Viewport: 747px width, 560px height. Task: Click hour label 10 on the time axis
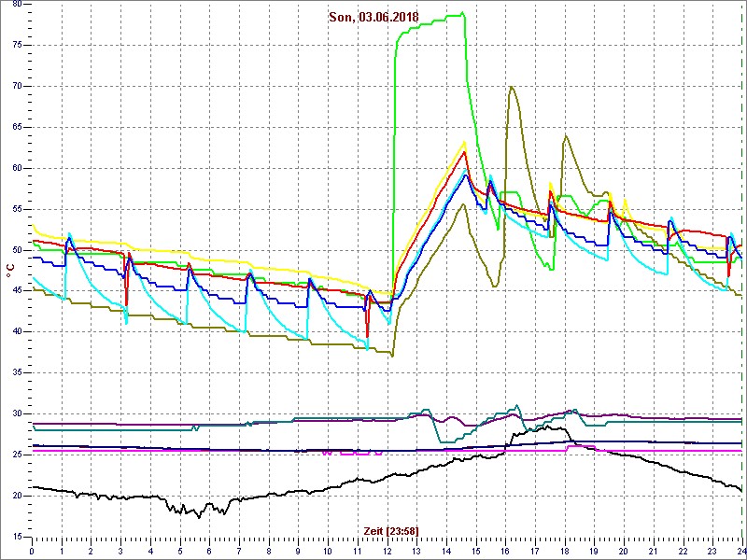pos(328,550)
